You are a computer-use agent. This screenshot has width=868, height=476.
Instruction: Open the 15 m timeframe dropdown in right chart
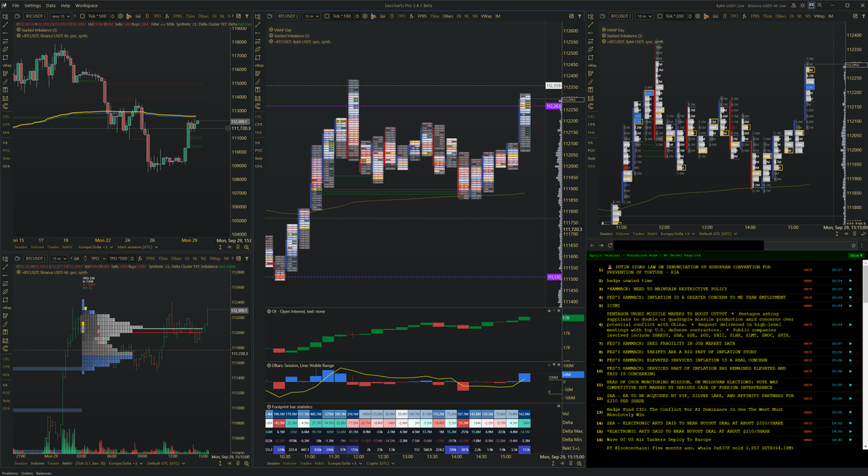click(644, 16)
